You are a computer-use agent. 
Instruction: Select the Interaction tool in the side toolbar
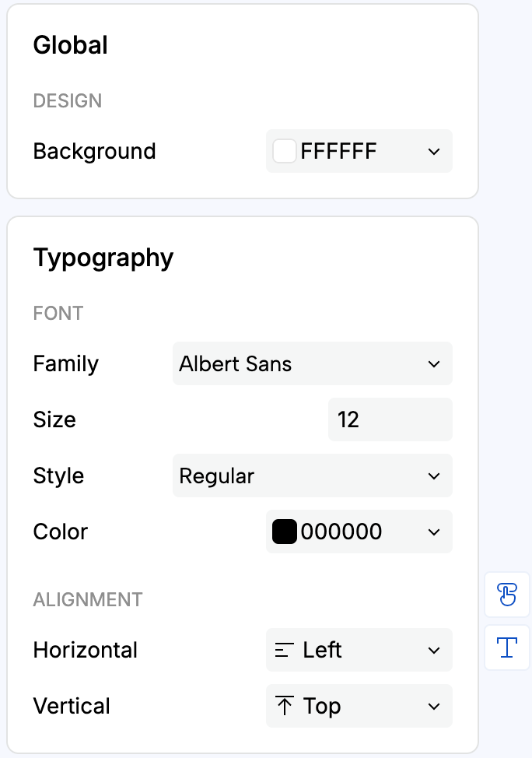coord(506,595)
